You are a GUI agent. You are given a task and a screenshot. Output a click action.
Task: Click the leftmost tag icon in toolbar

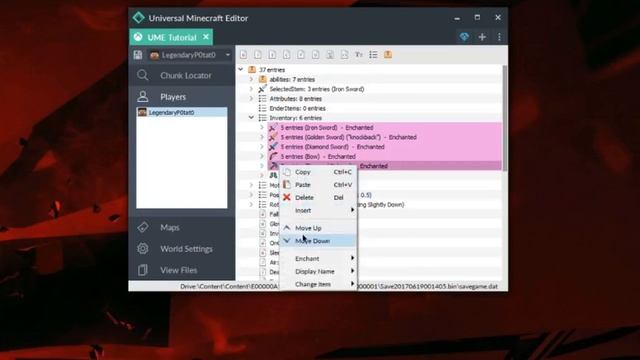click(243, 55)
